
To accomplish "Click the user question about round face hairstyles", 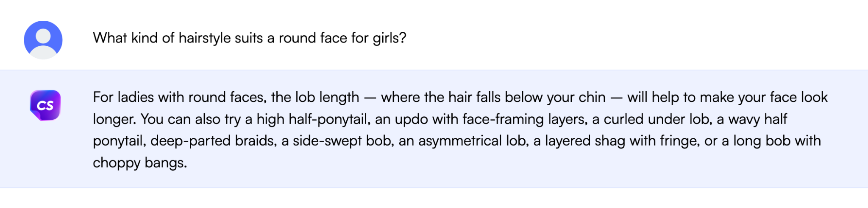I will pyautogui.click(x=249, y=38).
